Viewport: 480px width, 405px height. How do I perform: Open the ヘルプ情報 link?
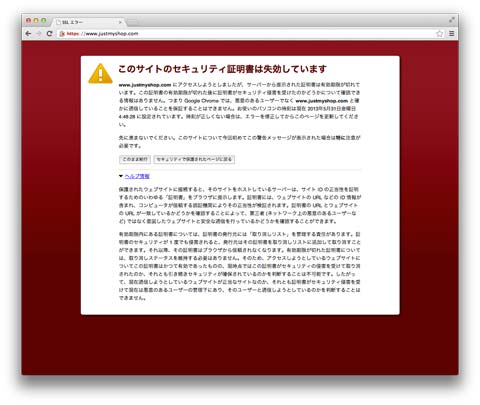click(x=137, y=176)
